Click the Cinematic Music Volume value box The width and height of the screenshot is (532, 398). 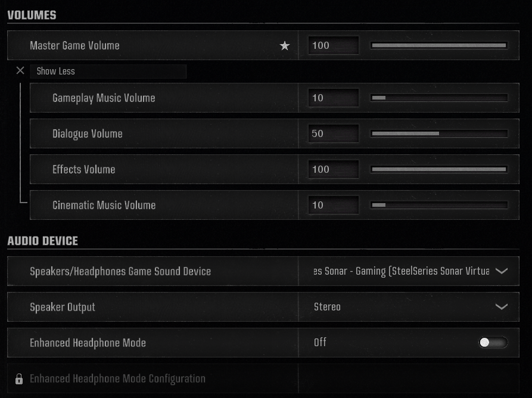click(333, 205)
